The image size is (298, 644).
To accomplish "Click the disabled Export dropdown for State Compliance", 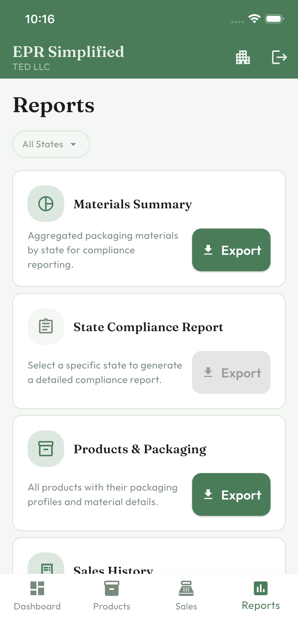I will tap(231, 373).
